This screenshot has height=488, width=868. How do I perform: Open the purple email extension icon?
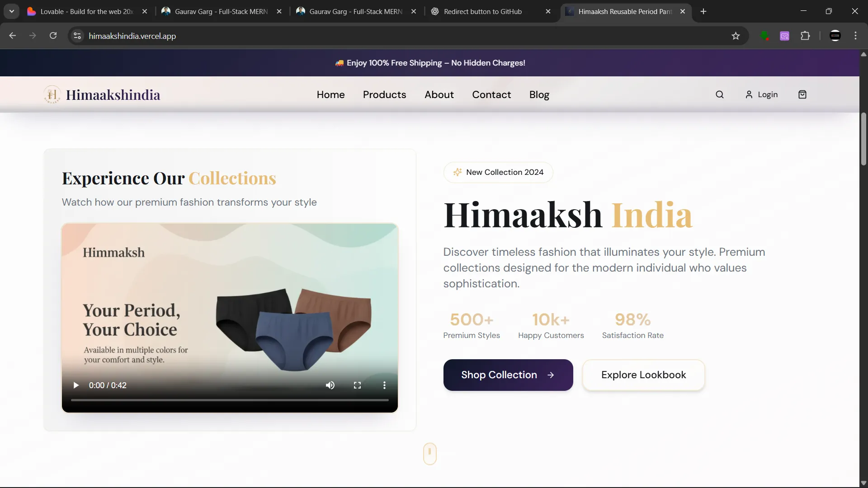point(785,36)
